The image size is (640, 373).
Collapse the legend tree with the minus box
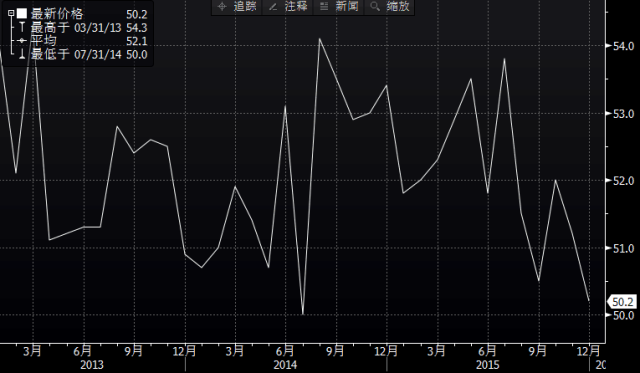pos(11,13)
